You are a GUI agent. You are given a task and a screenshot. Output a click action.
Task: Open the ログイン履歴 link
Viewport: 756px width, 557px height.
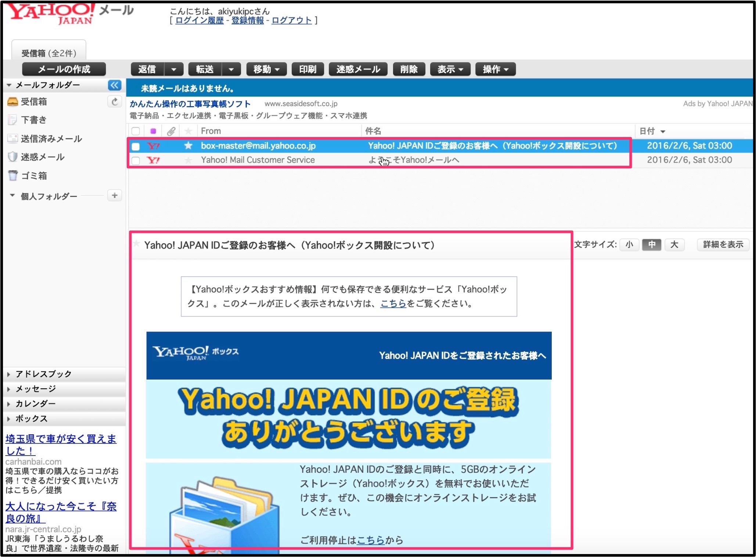[x=199, y=21]
